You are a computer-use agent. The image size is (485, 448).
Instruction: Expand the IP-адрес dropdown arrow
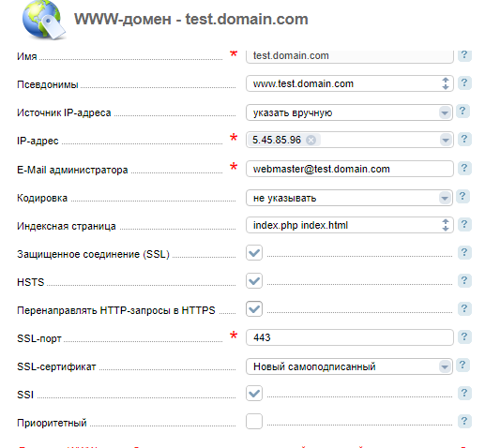[x=446, y=140]
